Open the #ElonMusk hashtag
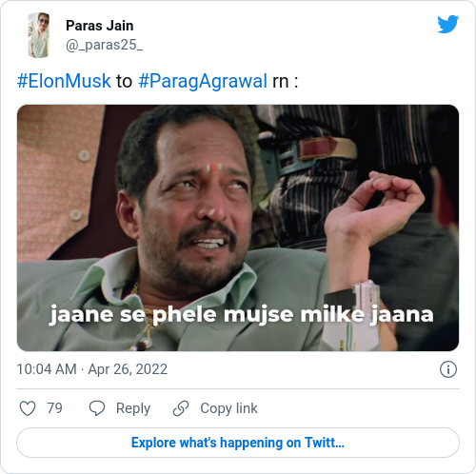Viewport: 476px width, 474px height. click(x=64, y=81)
